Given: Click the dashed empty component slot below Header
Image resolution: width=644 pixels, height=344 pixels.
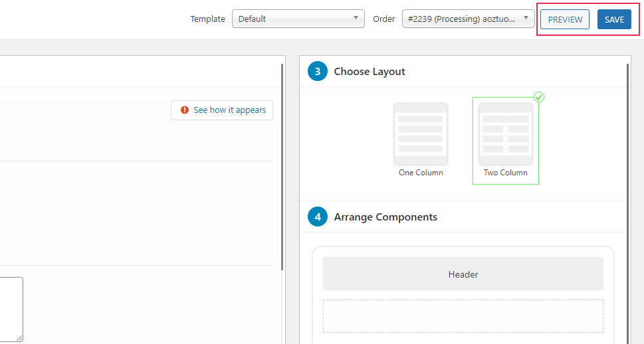Looking at the screenshot, I should (463, 316).
